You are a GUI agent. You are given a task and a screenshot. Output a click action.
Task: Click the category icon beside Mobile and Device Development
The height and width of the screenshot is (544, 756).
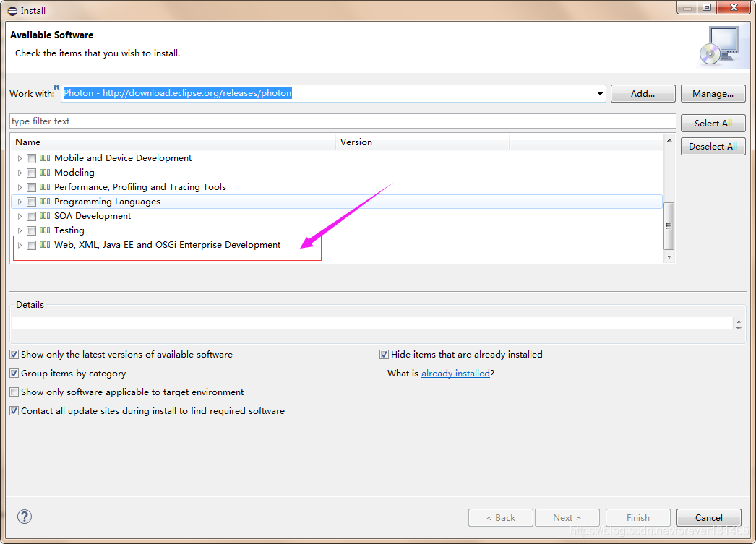click(x=45, y=158)
